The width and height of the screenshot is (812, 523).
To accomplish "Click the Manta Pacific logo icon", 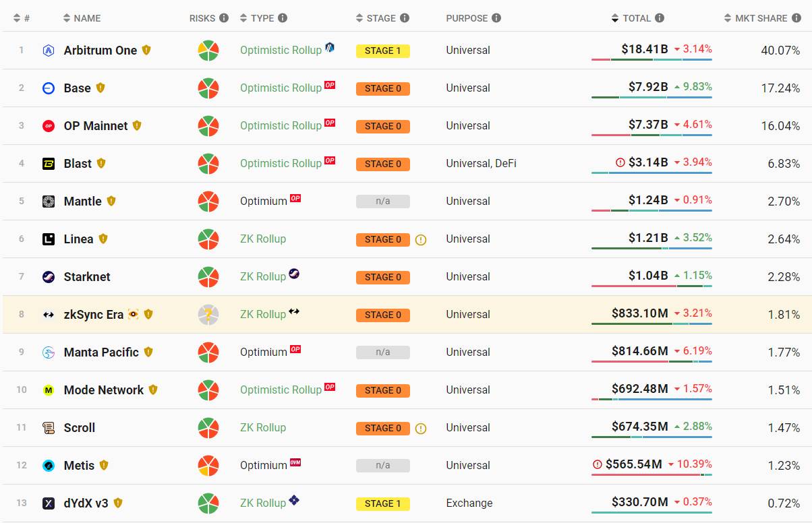I will coord(49,352).
